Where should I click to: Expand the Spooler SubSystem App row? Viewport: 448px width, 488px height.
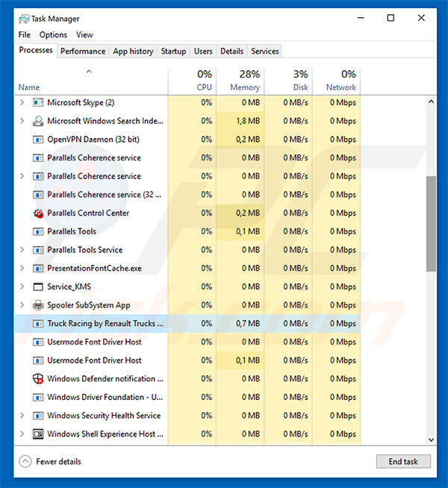[22, 304]
